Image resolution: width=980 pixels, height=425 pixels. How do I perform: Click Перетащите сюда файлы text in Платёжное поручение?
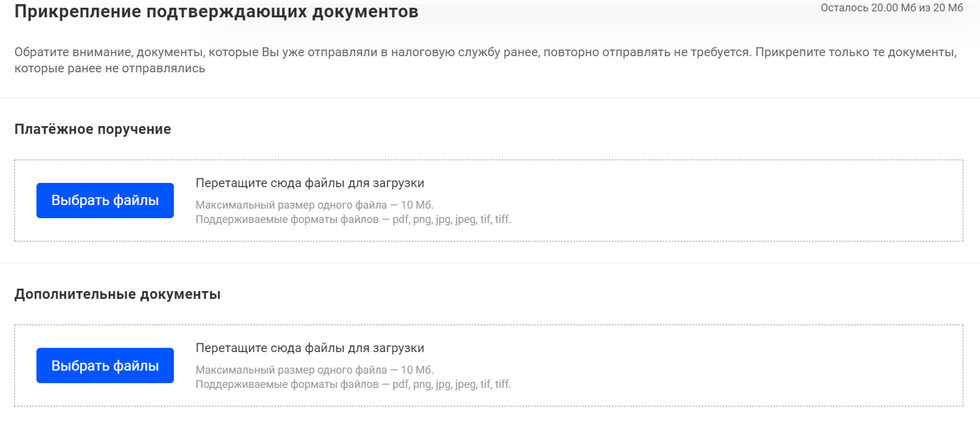click(309, 183)
